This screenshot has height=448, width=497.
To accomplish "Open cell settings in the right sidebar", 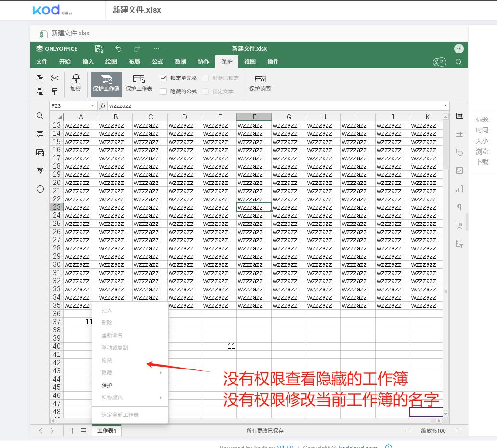I will [x=459, y=116].
